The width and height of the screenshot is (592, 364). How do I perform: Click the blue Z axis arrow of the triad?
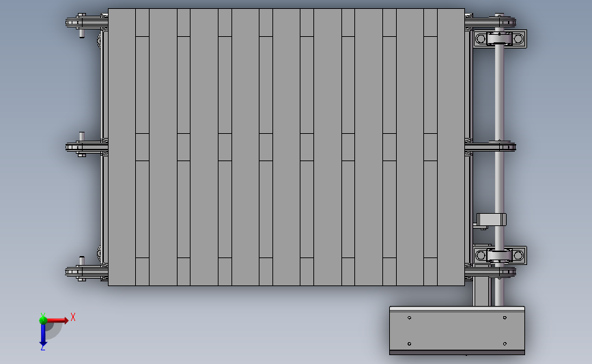coord(43,335)
